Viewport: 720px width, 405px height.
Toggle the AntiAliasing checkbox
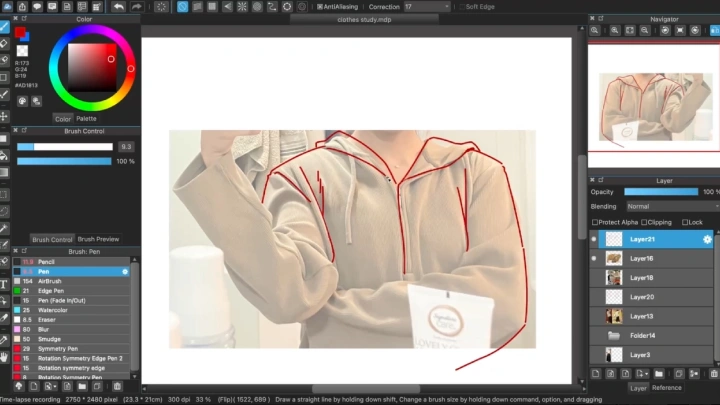click(x=320, y=7)
